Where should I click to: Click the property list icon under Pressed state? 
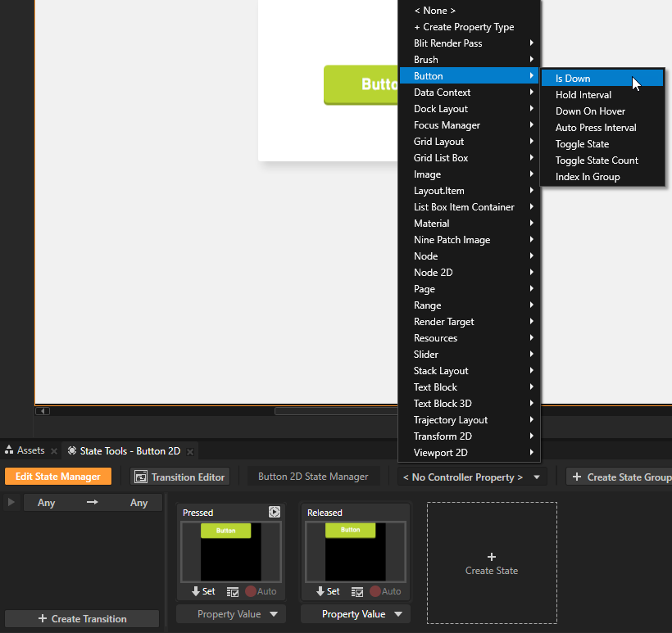click(x=233, y=591)
